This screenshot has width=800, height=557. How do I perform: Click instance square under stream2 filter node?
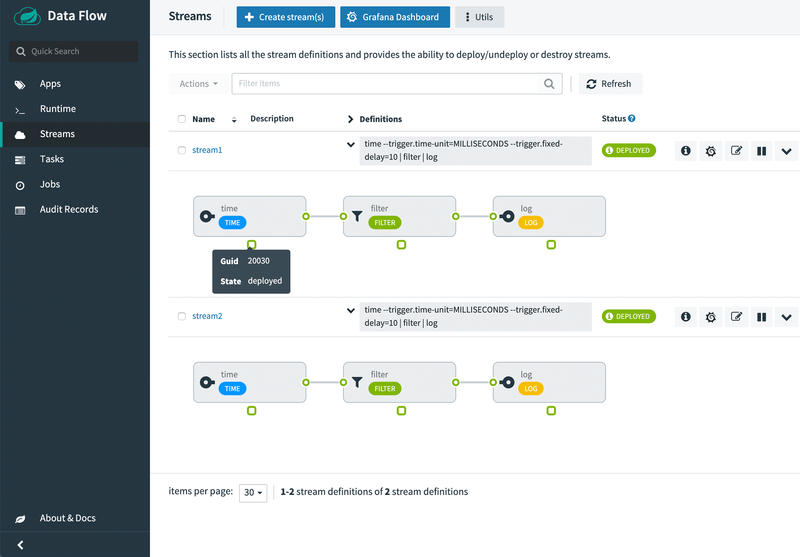point(402,411)
